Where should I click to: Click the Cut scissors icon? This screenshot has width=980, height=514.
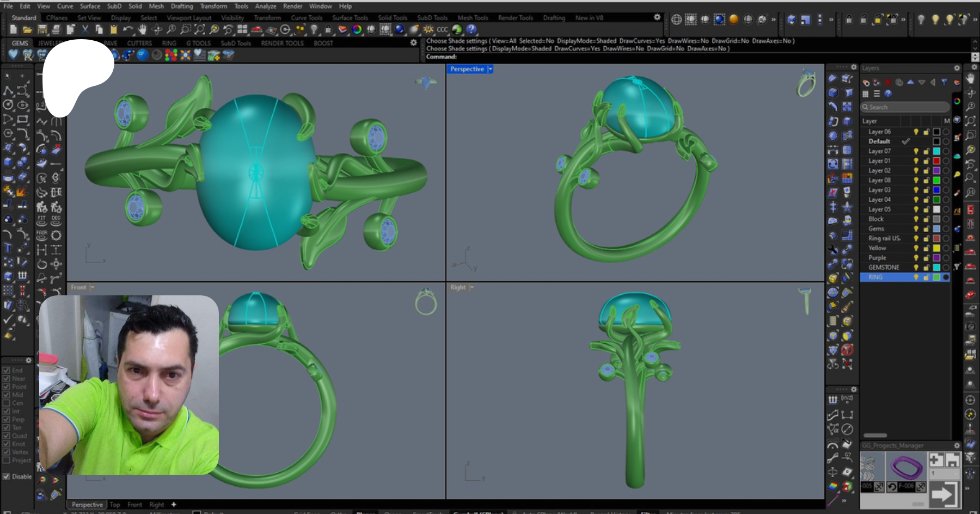point(85,29)
